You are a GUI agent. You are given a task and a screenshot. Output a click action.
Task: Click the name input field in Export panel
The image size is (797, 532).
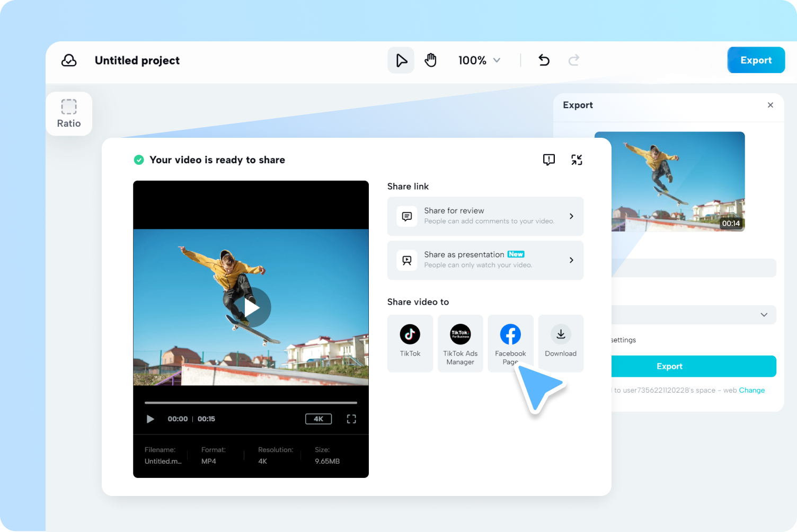point(694,268)
